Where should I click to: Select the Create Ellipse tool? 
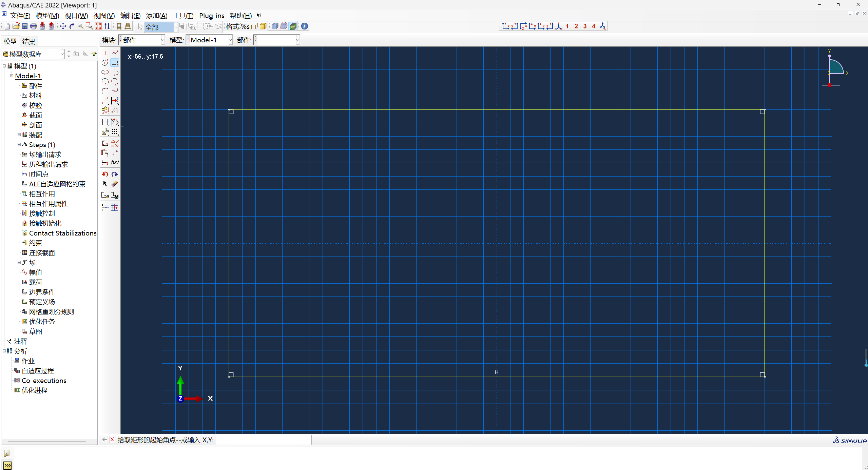[x=105, y=72]
